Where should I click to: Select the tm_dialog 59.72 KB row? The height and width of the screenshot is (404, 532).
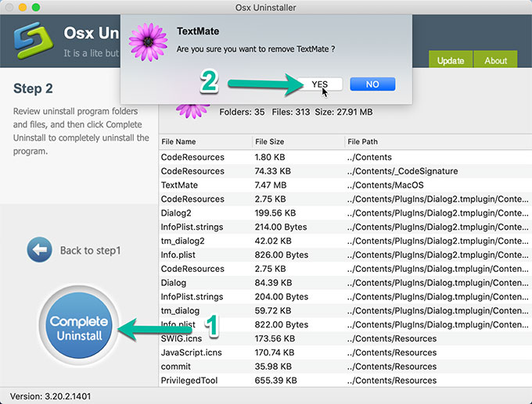click(345, 310)
